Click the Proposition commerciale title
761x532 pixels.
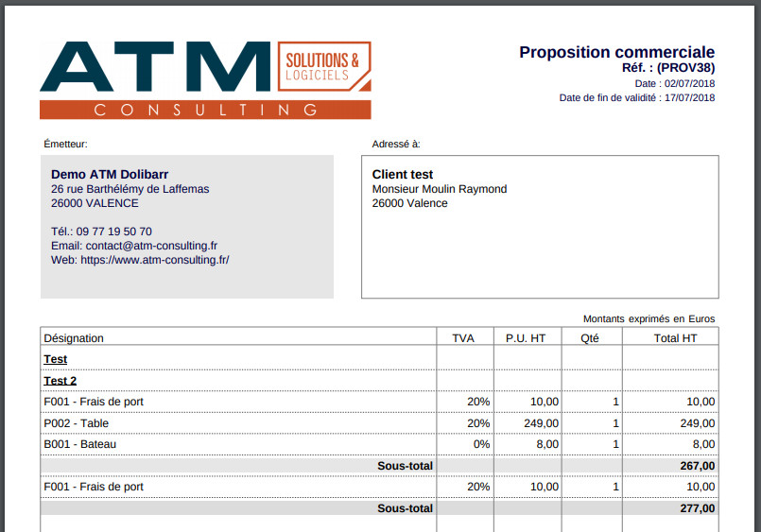click(x=617, y=52)
